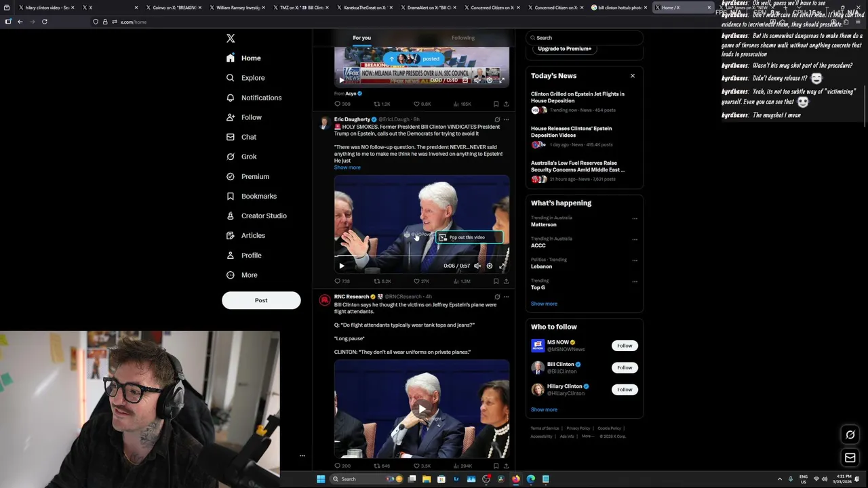The height and width of the screenshot is (488, 868).
Task: Follow Bill Clinton account
Action: pyautogui.click(x=625, y=367)
